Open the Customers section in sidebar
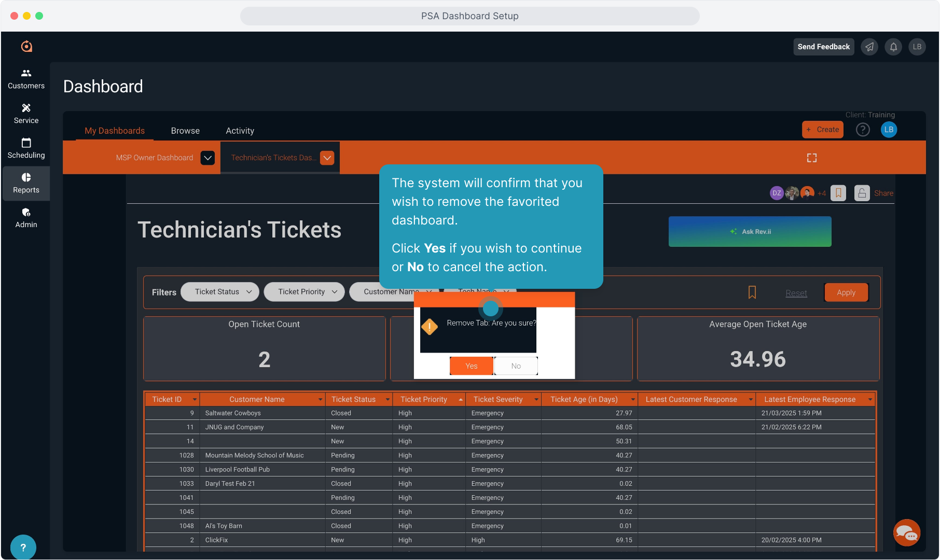Screen dimensions: 940x560 (26, 79)
